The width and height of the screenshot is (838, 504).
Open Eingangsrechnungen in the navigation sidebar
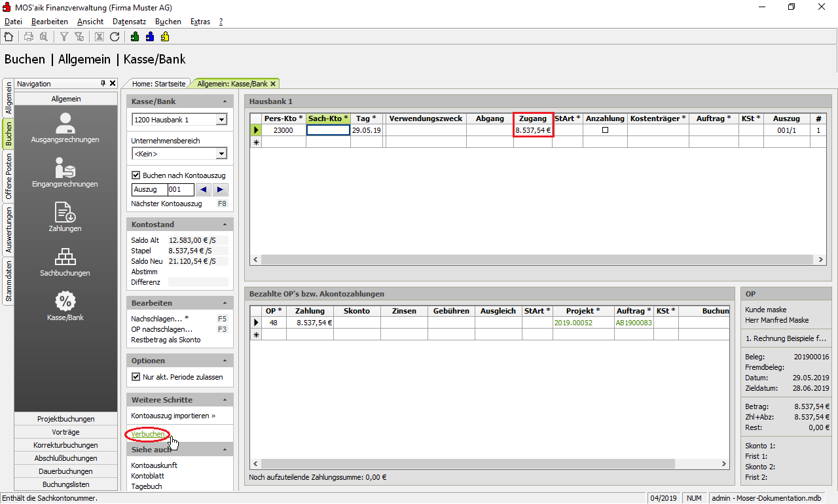click(65, 172)
